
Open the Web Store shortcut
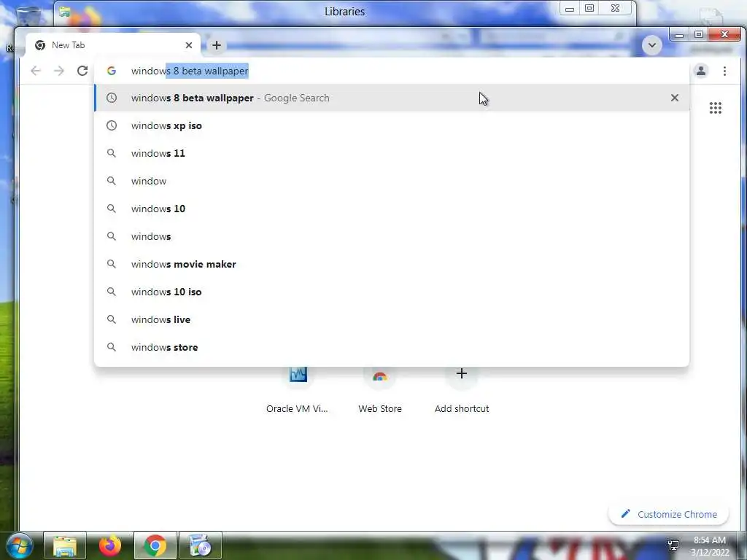(x=379, y=388)
